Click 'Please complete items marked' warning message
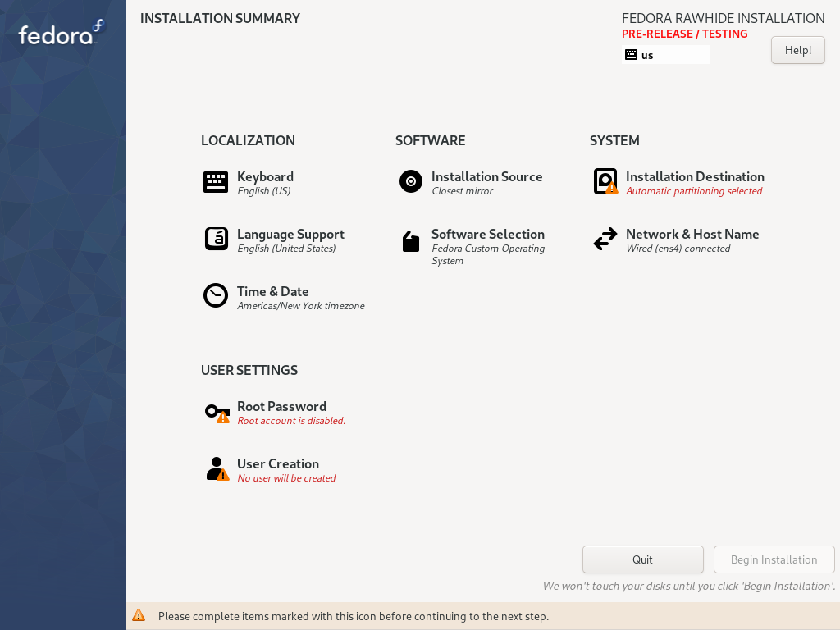840x630 pixels. (x=354, y=616)
